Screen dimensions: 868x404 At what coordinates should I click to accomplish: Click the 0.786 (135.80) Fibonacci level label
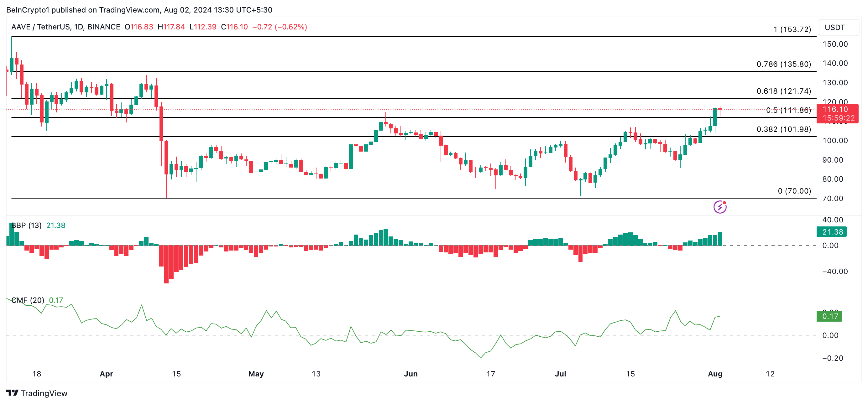pyautogui.click(x=783, y=64)
